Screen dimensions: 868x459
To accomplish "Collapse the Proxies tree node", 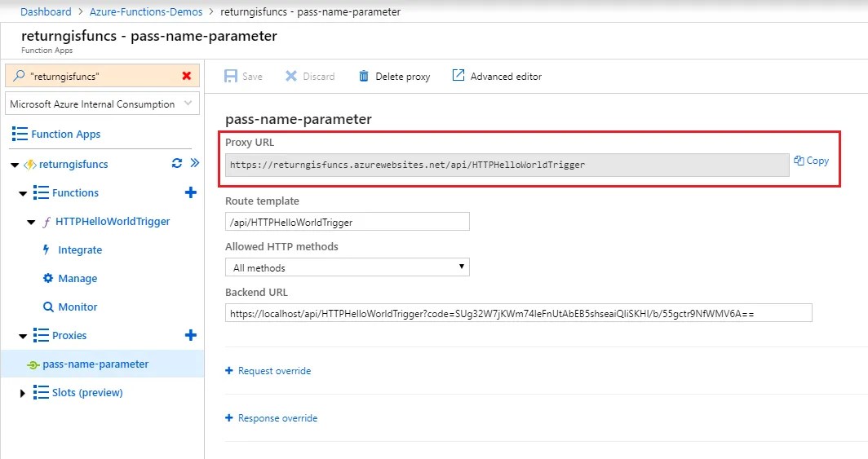I will tap(23, 336).
